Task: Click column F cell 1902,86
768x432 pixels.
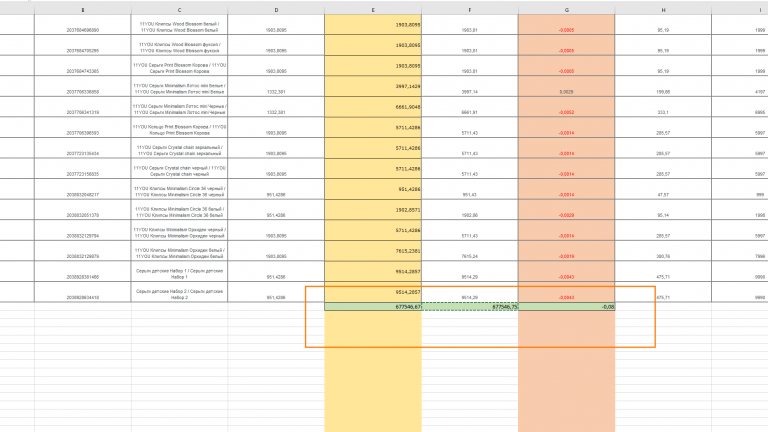Action: point(470,210)
